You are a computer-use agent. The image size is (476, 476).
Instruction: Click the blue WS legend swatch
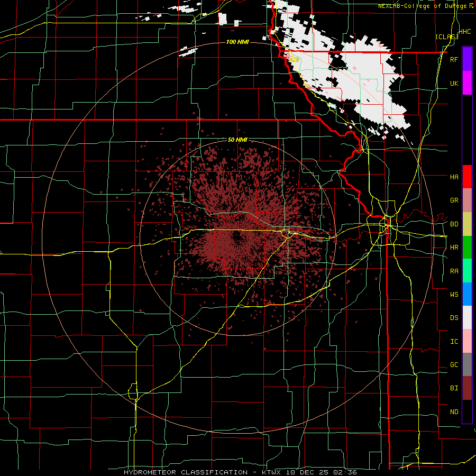(x=467, y=294)
